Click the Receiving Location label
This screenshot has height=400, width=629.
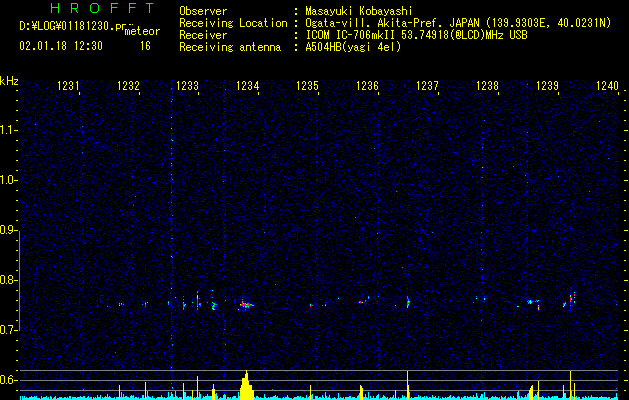point(233,23)
